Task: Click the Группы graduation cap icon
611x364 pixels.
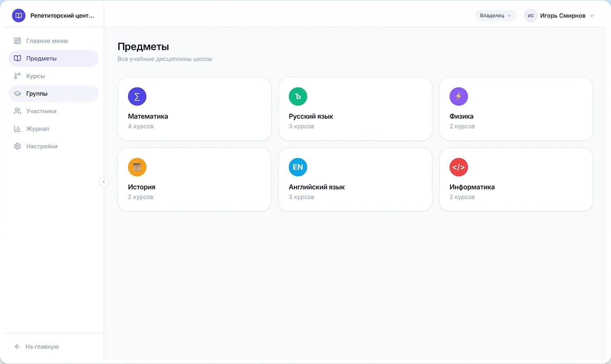Action: (x=17, y=94)
